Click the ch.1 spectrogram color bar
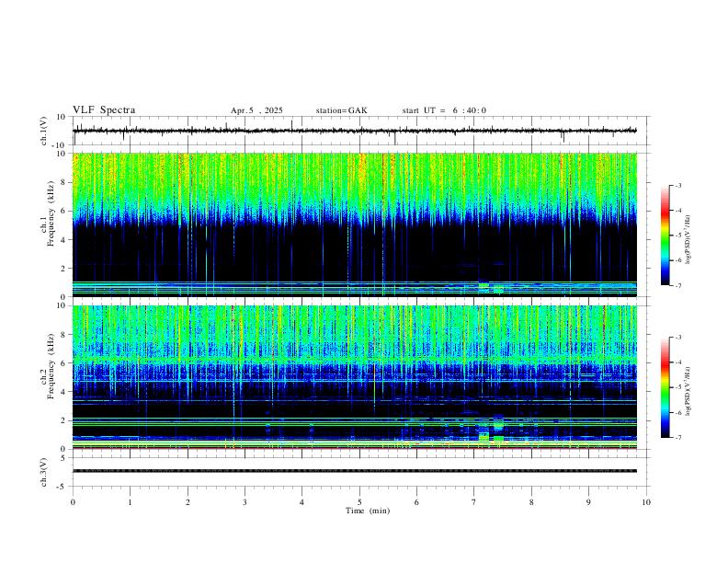Viewport: 728px width, 563px height. pyautogui.click(x=665, y=236)
